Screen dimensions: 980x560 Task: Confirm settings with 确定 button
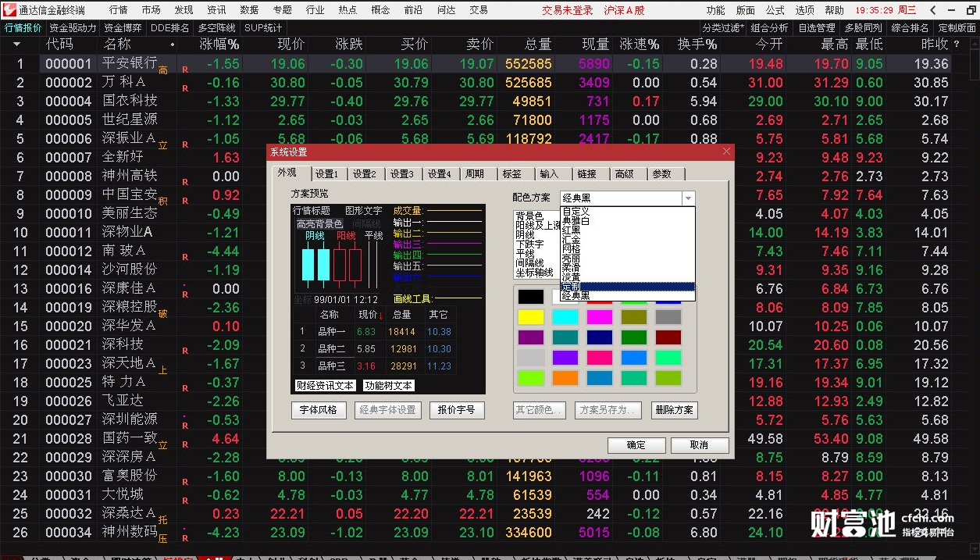pyautogui.click(x=636, y=445)
